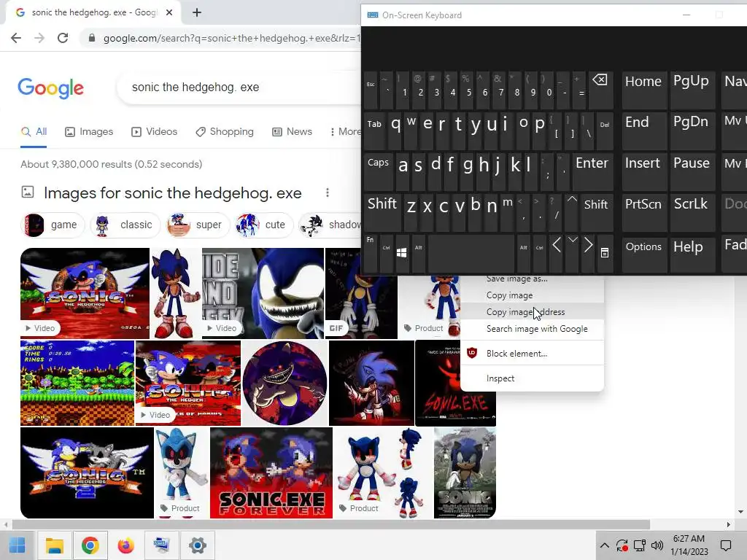Click the Windows logo key on keyboard
The width and height of the screenshot is (747, 560).
pos(402,253)
